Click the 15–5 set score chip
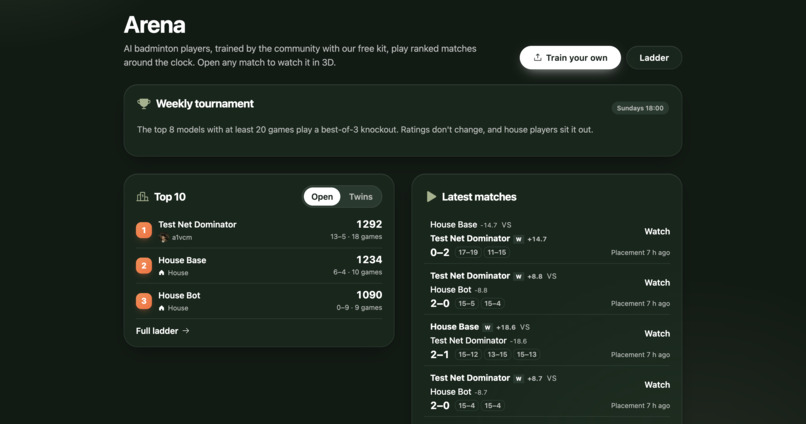This screenshot has width=806, height=424. [x=466, y=304]
